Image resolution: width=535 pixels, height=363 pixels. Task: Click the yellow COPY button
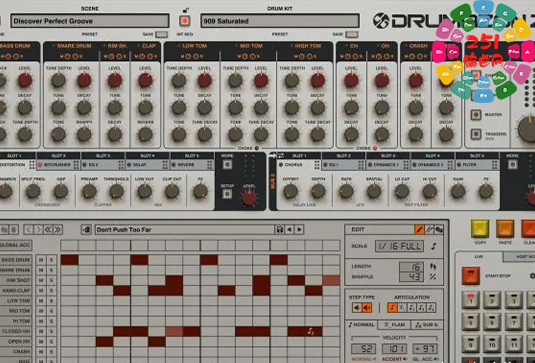coord(480,229)
